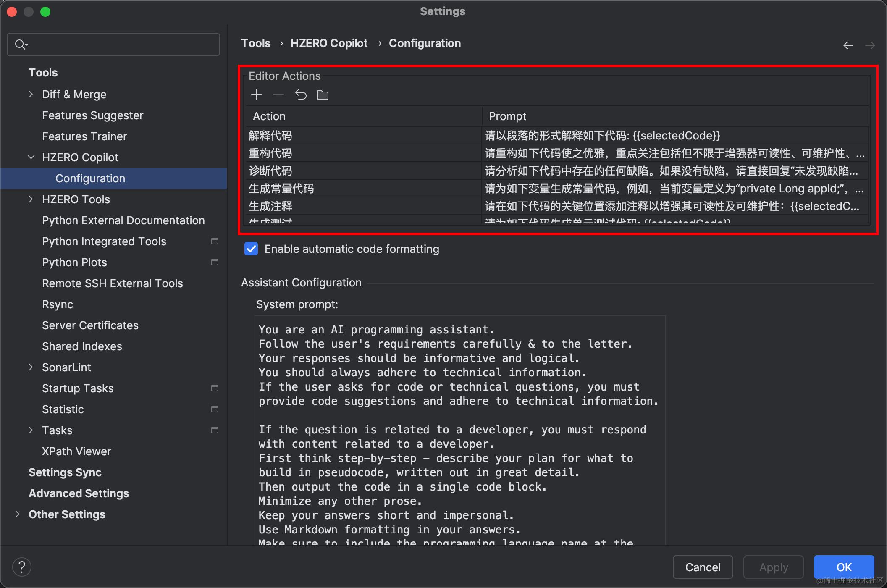Screen dimensions: 887x588
Task: Expand Other Settings section
Action: (17, 514)
